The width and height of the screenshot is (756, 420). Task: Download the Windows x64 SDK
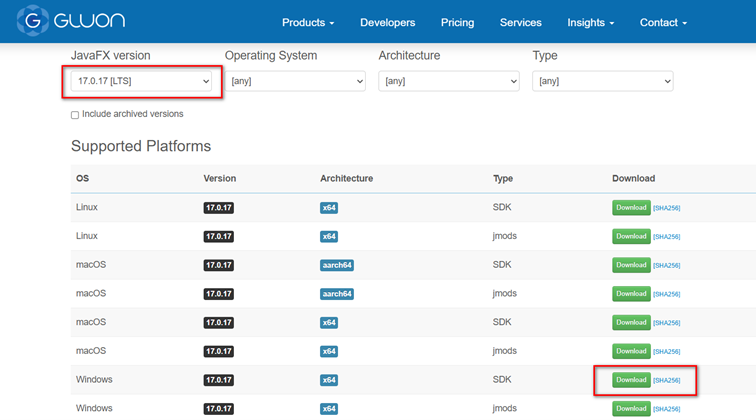click(x=631, y=380)
